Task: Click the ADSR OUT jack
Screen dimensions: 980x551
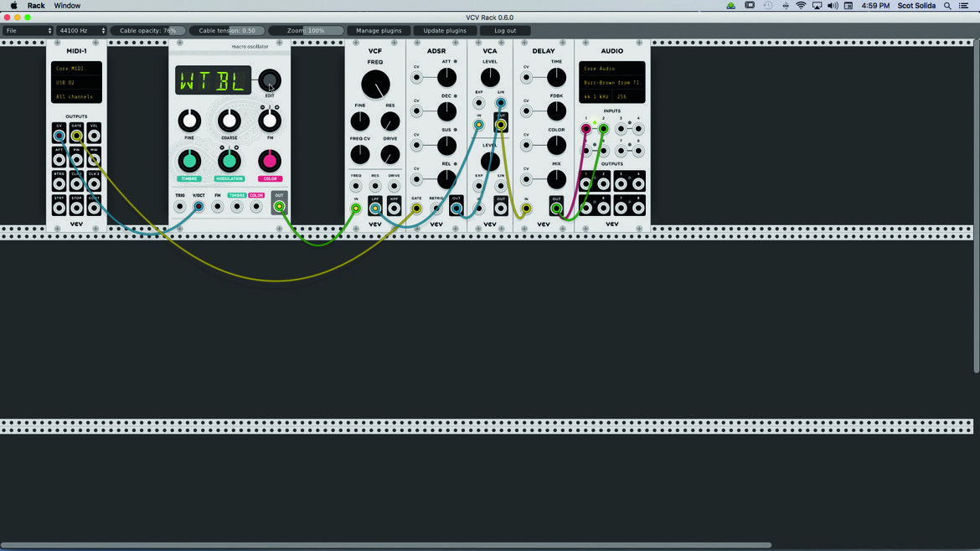Action: click(456, 208)
